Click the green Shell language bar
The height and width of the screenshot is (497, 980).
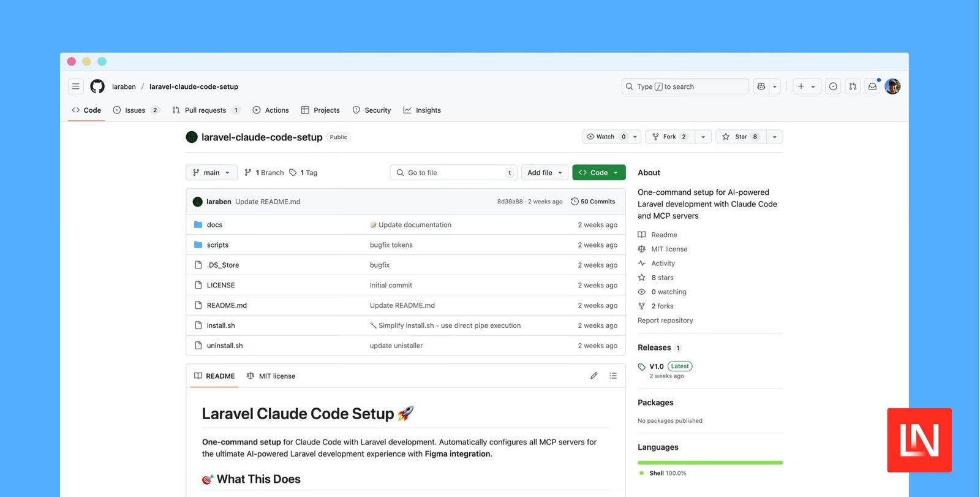tap(710, 463)
